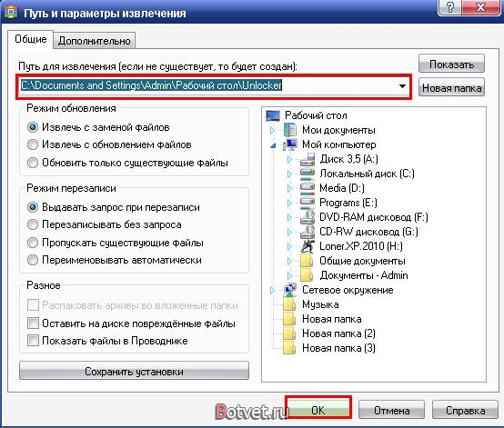This screenshot has height=428, width=504.
Task: Click the help question mark icon in title bar
Action: 450,6
